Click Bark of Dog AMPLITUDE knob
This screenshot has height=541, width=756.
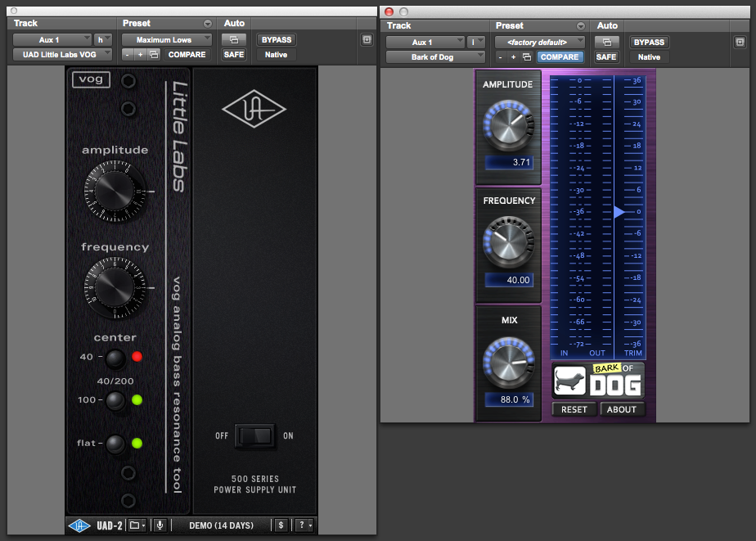point(508,125)
